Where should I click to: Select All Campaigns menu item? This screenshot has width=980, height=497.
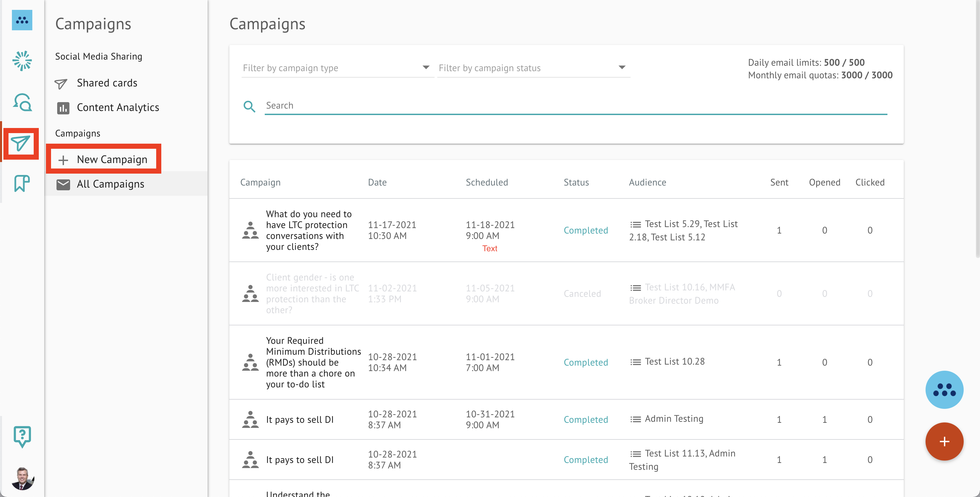pyautogui.click(x=110, y=184)
